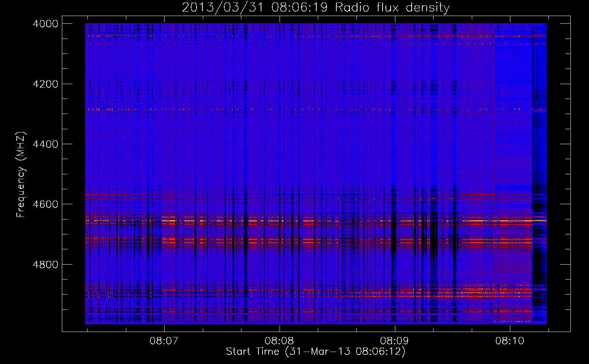Click the 08:07 time tick label

[164, 341]
